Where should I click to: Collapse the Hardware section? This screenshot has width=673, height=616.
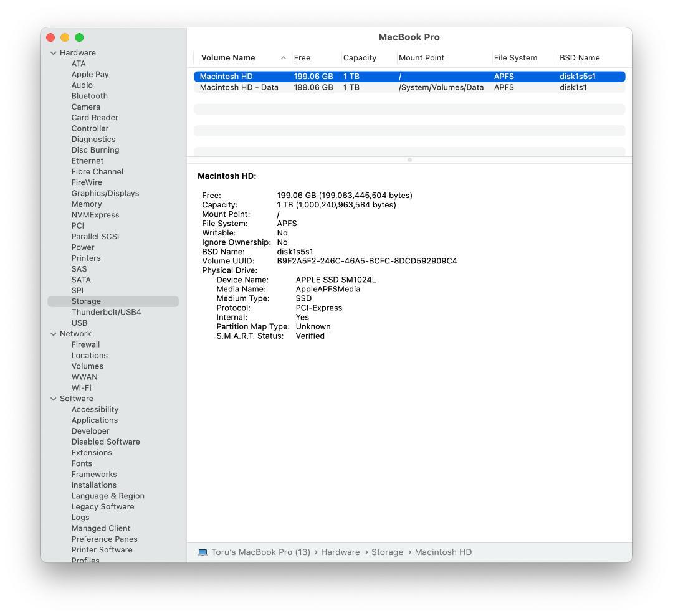pos(54,52)
